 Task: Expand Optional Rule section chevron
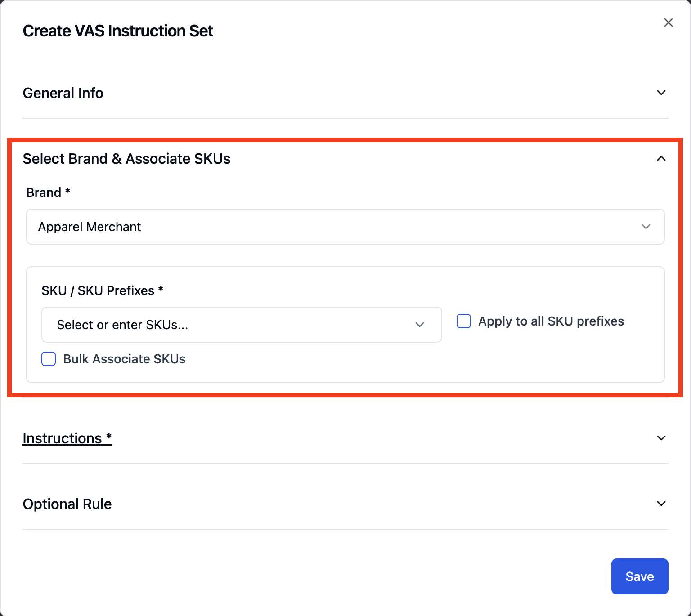tap(661, 504)
